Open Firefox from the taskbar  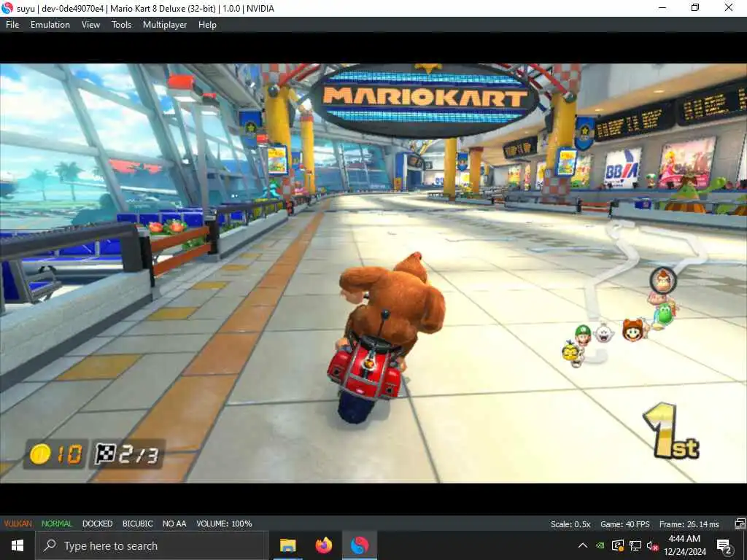323,545
